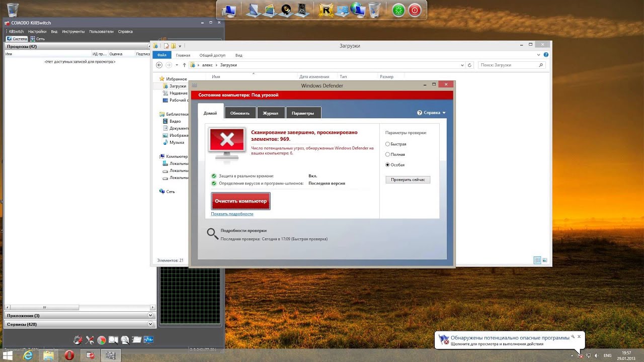Click the blue help icon in Explorer ribbon
Image resolution: width=644 pixels, height=362 pixels.
pos(546,55)
